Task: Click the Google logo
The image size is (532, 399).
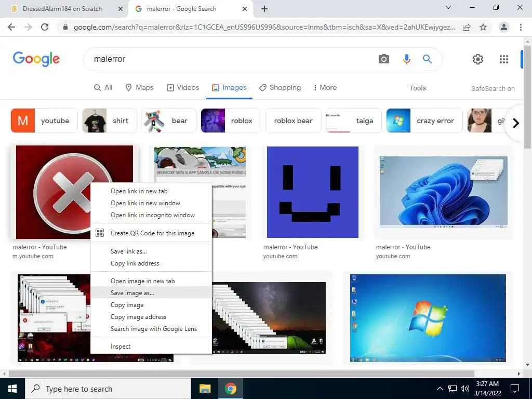Action: [36, 59]
